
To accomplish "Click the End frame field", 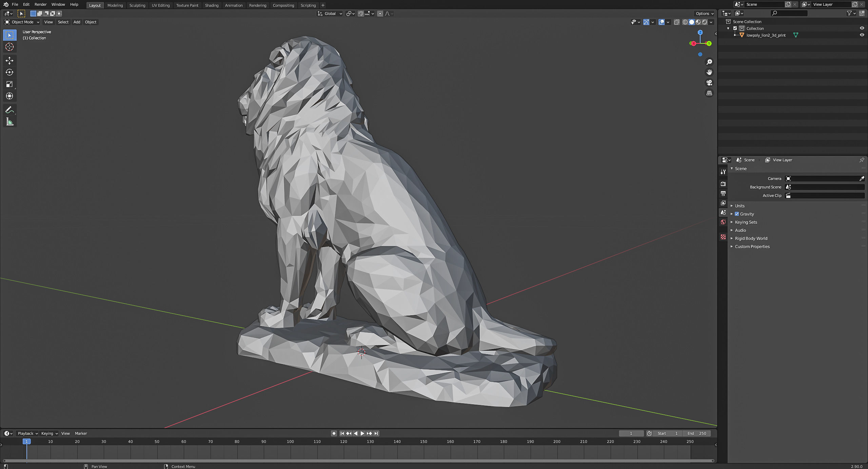I will pos(697,433).
